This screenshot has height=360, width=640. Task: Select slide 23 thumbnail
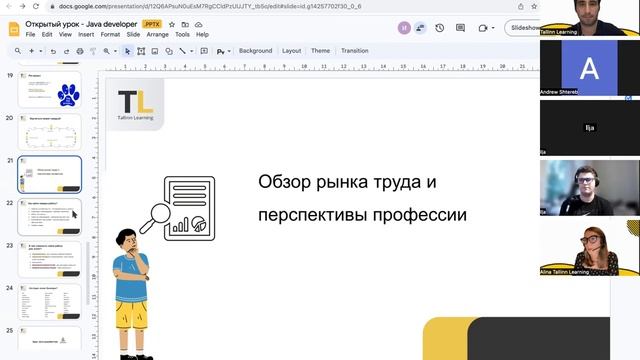[x=49, y=260]
